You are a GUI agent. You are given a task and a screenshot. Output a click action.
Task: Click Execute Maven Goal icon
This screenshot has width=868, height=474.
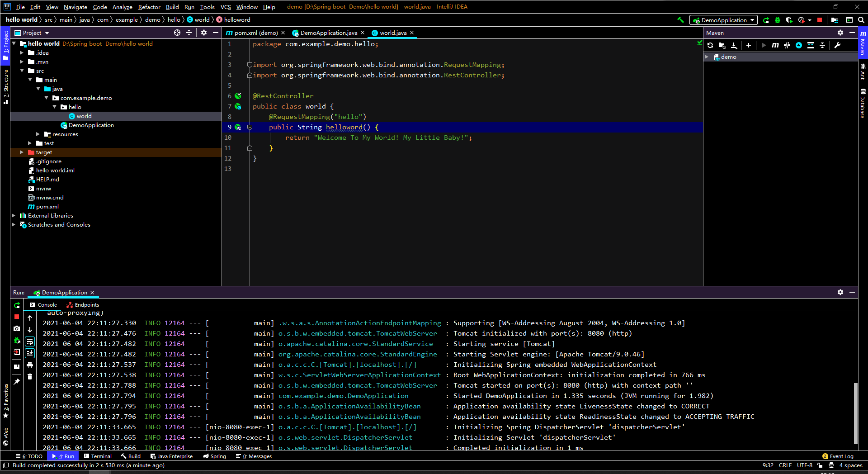[775, 45]
